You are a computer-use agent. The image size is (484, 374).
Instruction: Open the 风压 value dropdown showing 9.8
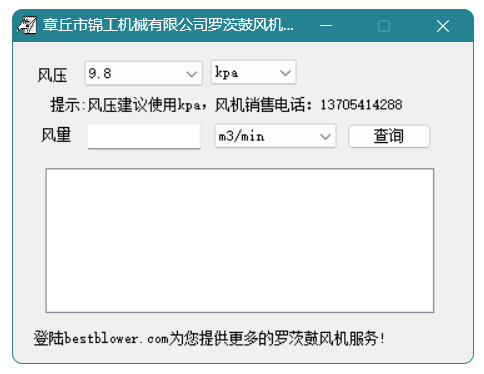click(x=143, y=73)
